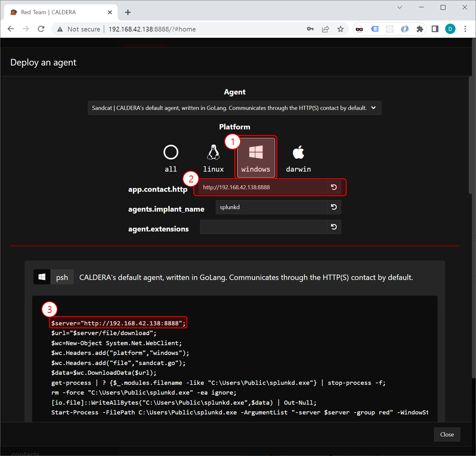
Task: Open Chrome three-dot menu
Action: (x=465, y=29)
